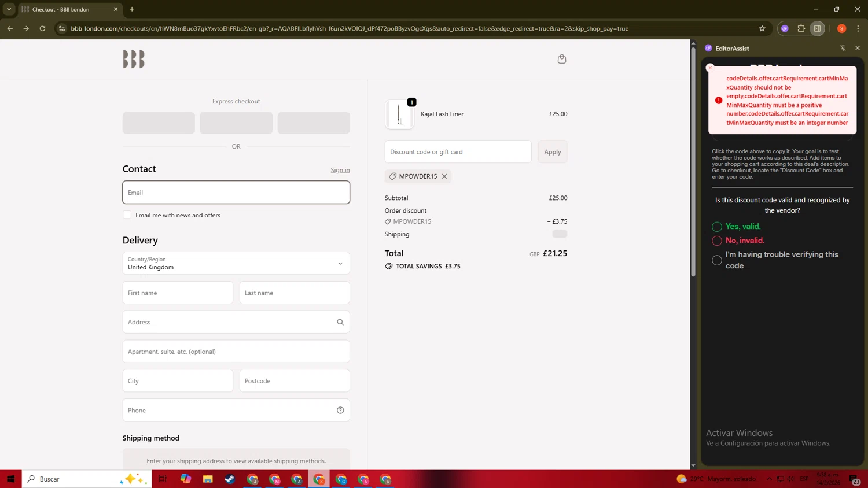The width and height of the screenshot is (868, 488).
Task: Select the Yes, valid radio option
Action: 717,227
